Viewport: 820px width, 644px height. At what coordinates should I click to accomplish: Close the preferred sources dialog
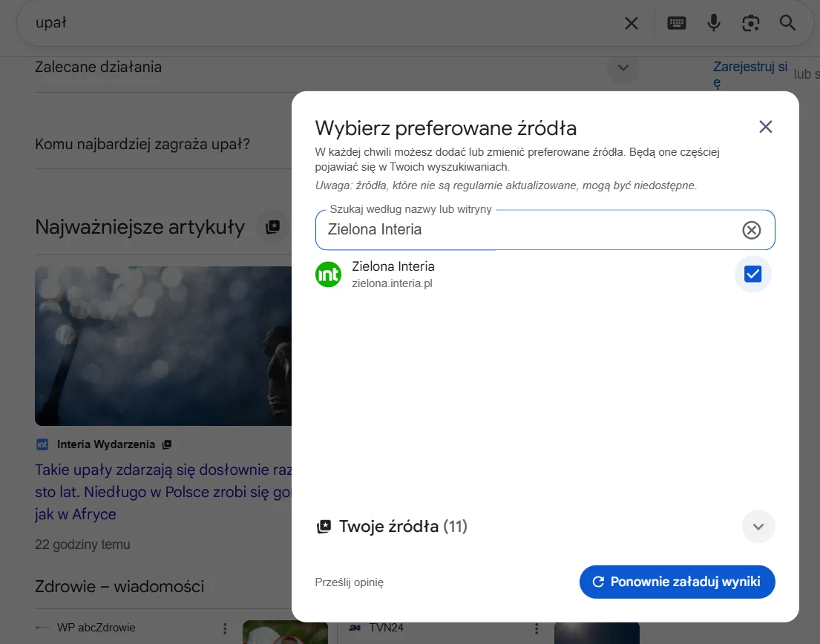click(766, 126)
